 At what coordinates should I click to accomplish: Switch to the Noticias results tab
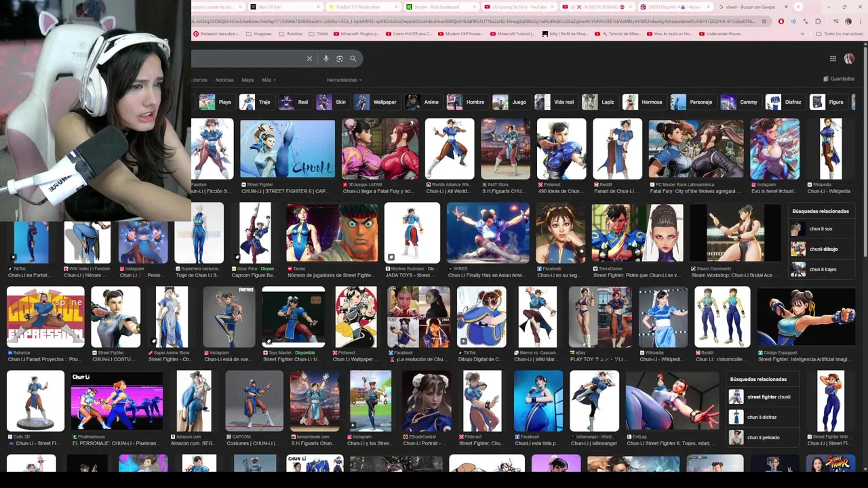click(224, 80)
